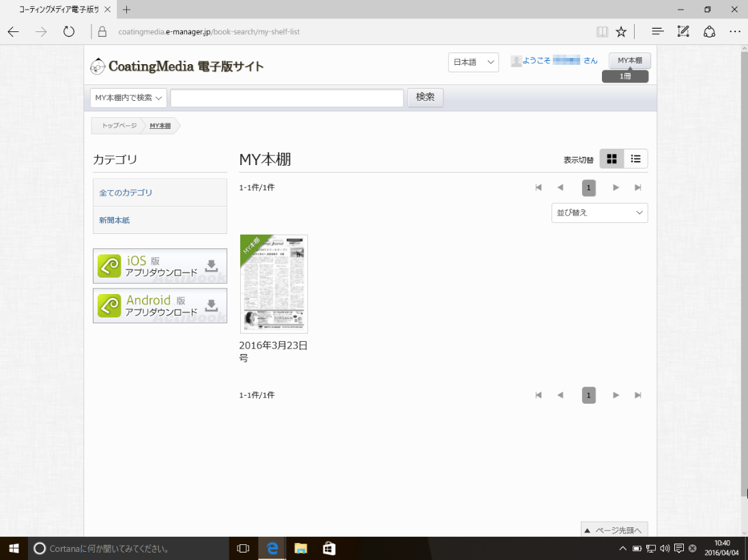Jump to first page in bottom pagination

538,395
